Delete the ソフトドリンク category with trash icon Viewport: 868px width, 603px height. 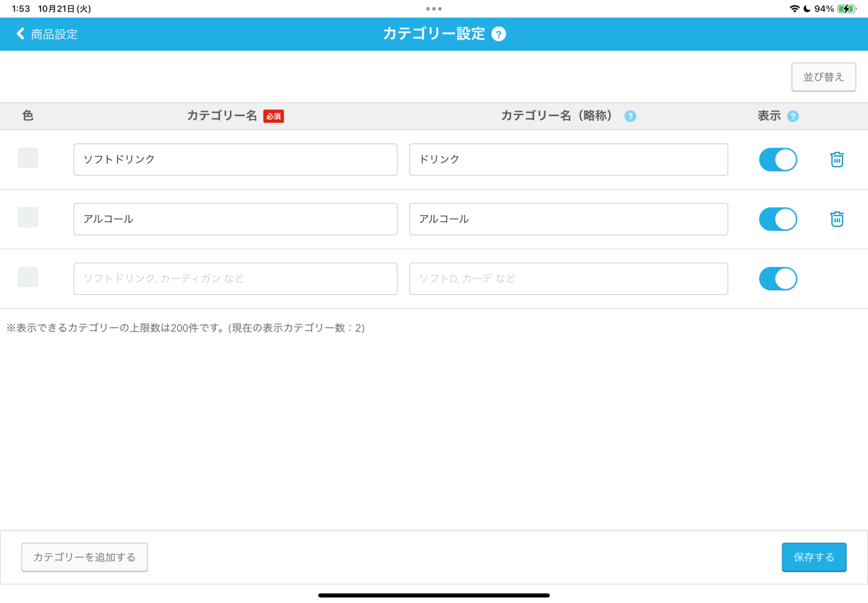[837, 160]
